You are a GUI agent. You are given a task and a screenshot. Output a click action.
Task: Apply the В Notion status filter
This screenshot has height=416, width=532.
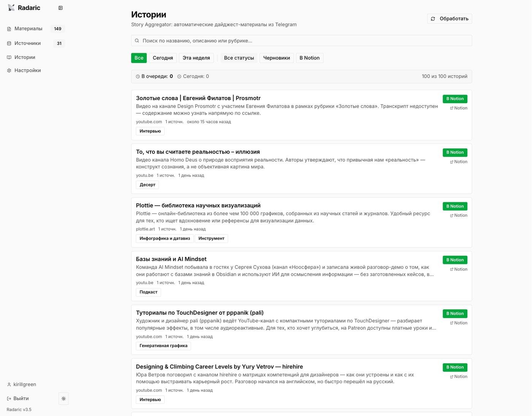[309, 58]
